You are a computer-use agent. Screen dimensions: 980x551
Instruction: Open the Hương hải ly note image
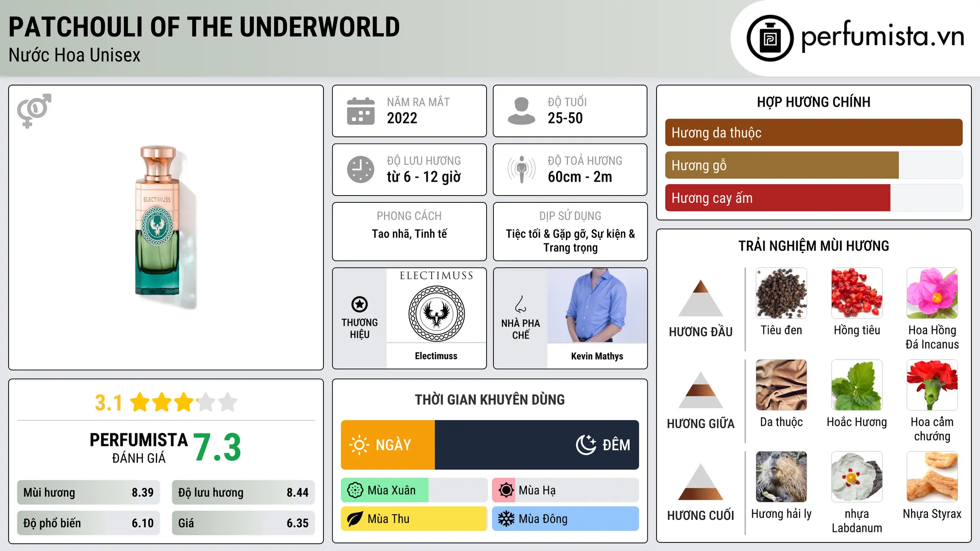tap(781, 477)
